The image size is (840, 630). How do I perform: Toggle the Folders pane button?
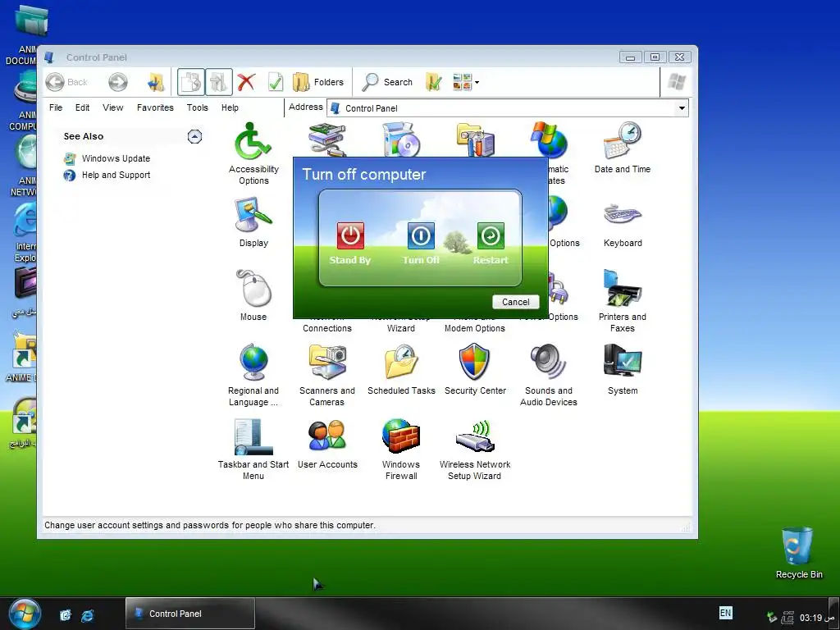318,82
